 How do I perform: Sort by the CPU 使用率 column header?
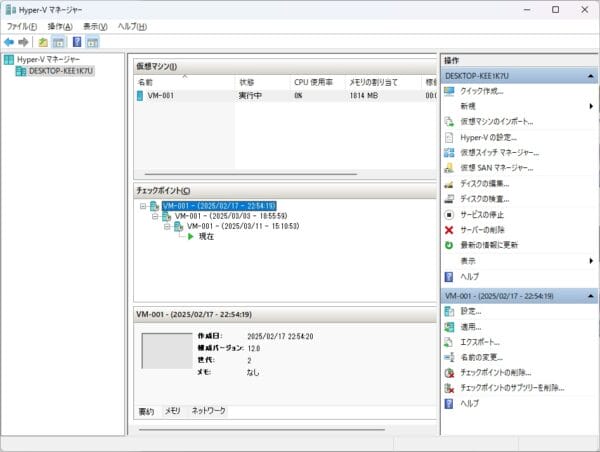coord(317,82)
